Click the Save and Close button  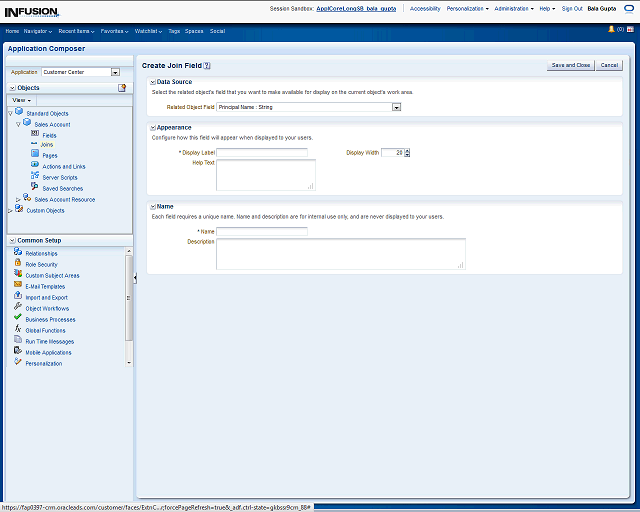tap(571, 65)
